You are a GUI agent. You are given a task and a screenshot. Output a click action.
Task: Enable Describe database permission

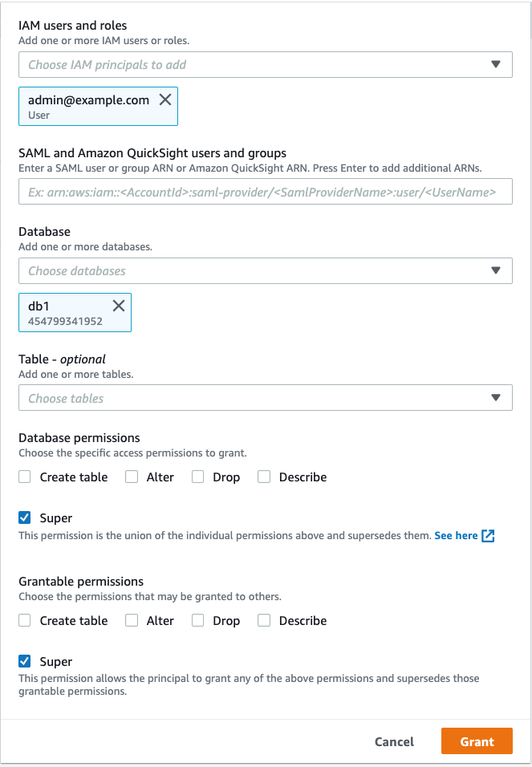[x=264, y=477]
